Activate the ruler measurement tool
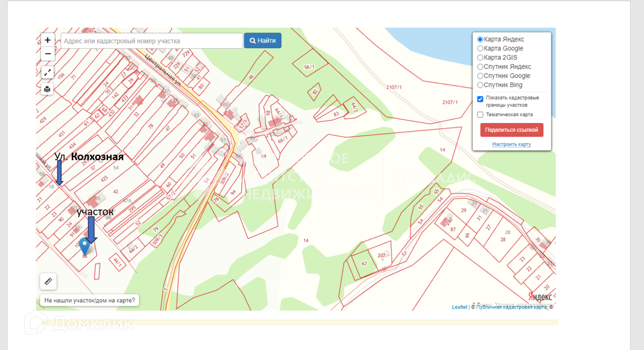 [48, 281]
